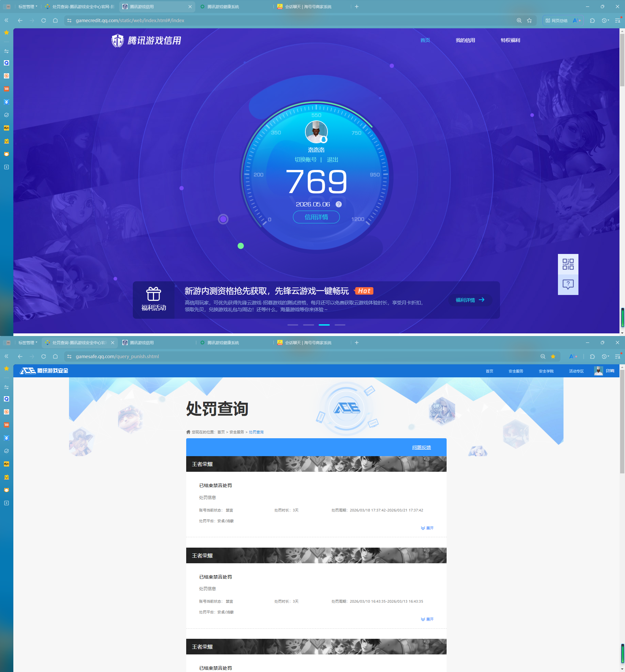
Task: Click the plus add-app icon in the top browser's sidebar
Action: 7,167
